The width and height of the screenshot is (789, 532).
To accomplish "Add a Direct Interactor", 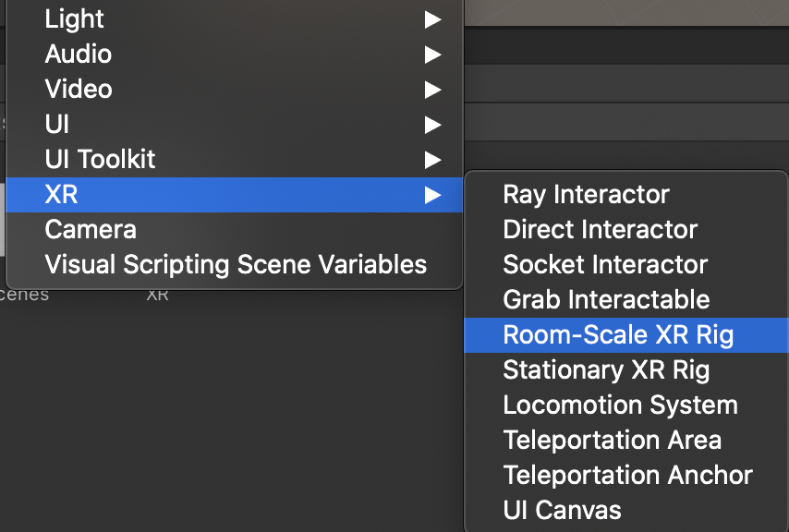I will 626,230.
